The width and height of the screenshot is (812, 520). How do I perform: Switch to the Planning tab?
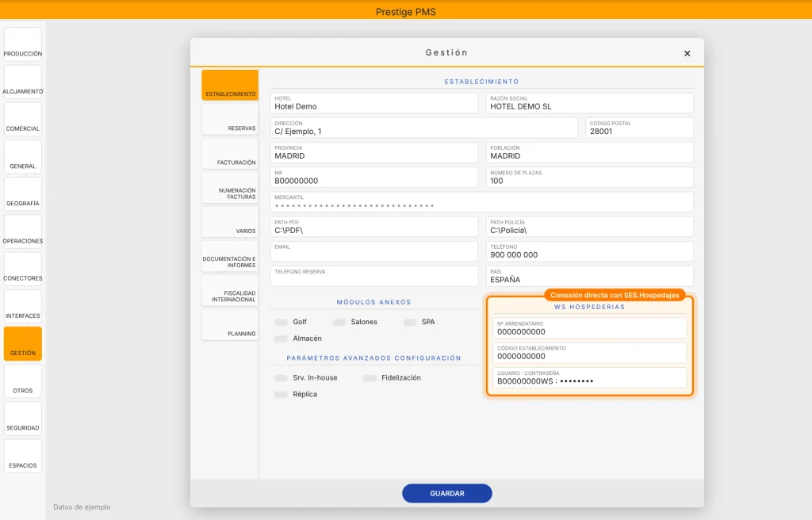(230, 324)
